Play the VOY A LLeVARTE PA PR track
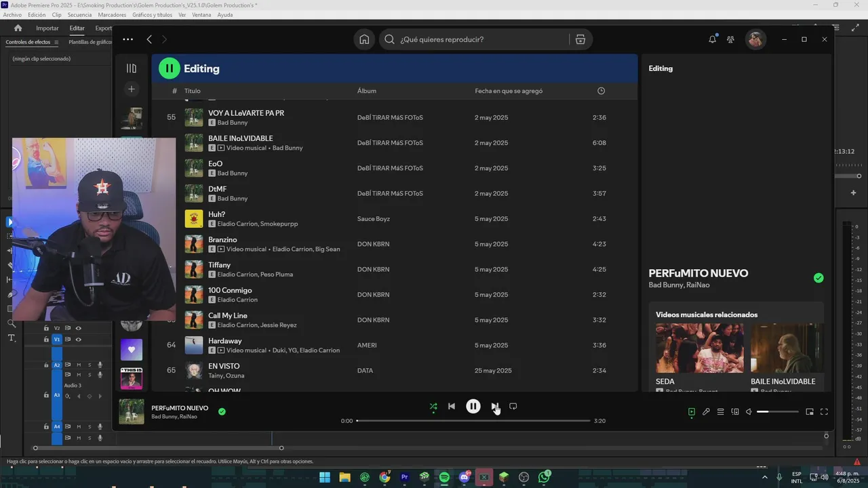The height and width of the screenshot is (488, 868). coord(245,113)
